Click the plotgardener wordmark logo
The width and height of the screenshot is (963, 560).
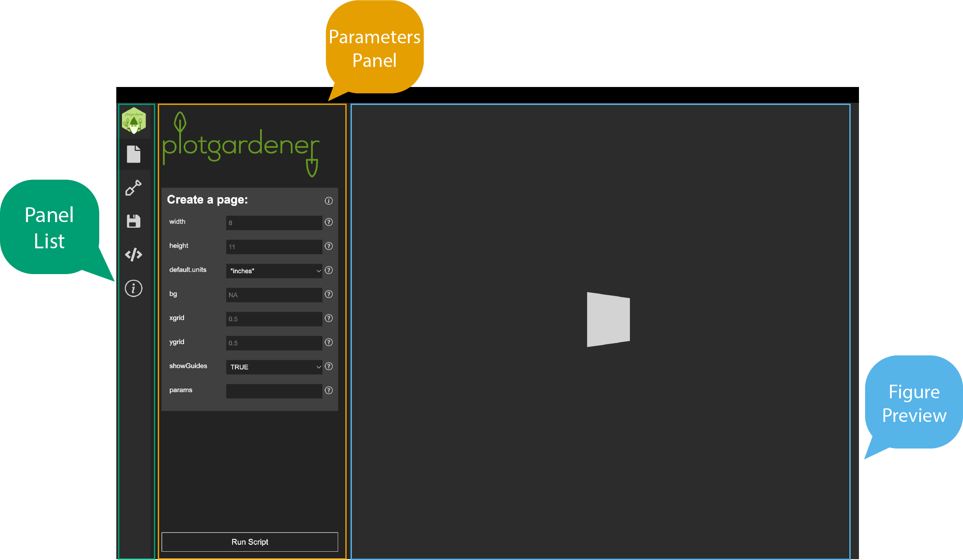[x=241, y=144]
